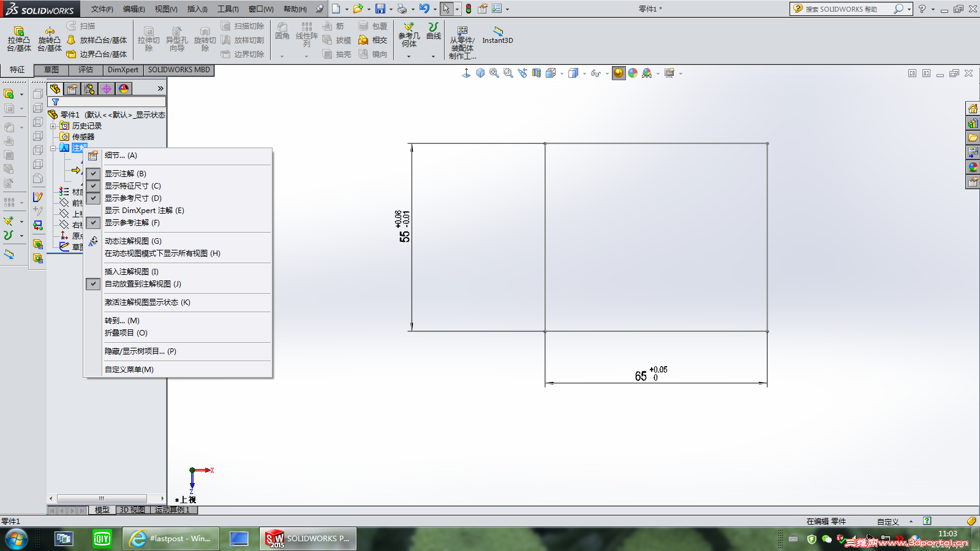Open Internet Explorer #lastpost taskbar item
Screen dimensions: 980x551
tap(171, 539)
